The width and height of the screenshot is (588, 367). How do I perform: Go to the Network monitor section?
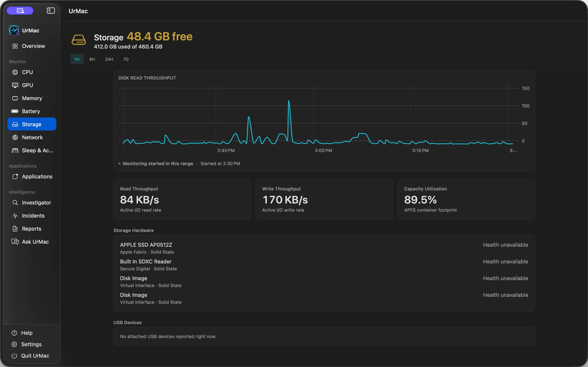[32, 137]
